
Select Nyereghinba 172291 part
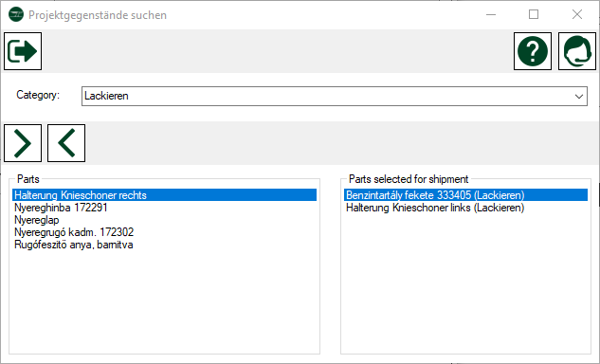point(164,208)
